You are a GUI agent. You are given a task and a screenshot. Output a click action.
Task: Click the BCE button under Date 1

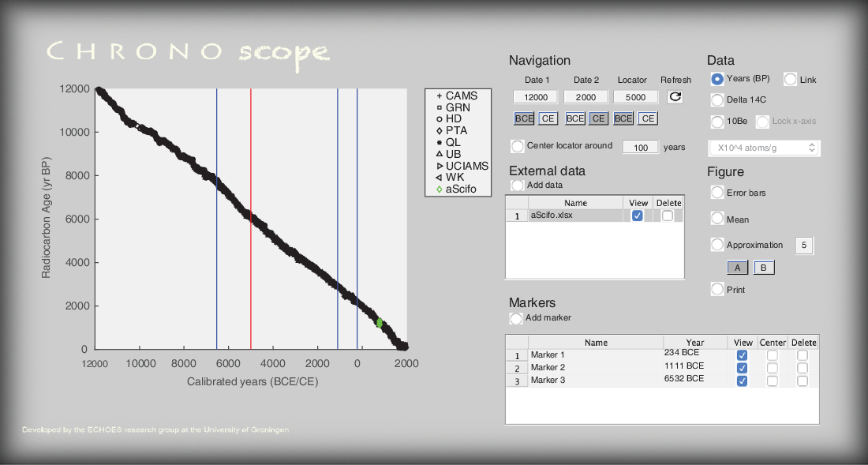tap(524, 118)
